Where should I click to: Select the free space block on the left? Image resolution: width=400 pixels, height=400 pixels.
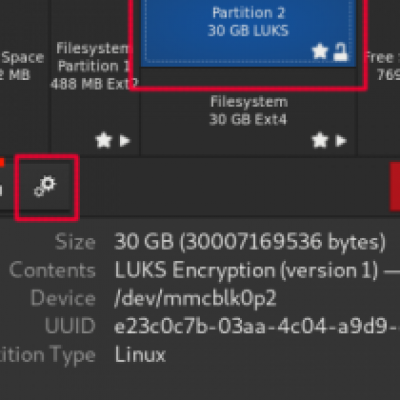click(25, 78)
